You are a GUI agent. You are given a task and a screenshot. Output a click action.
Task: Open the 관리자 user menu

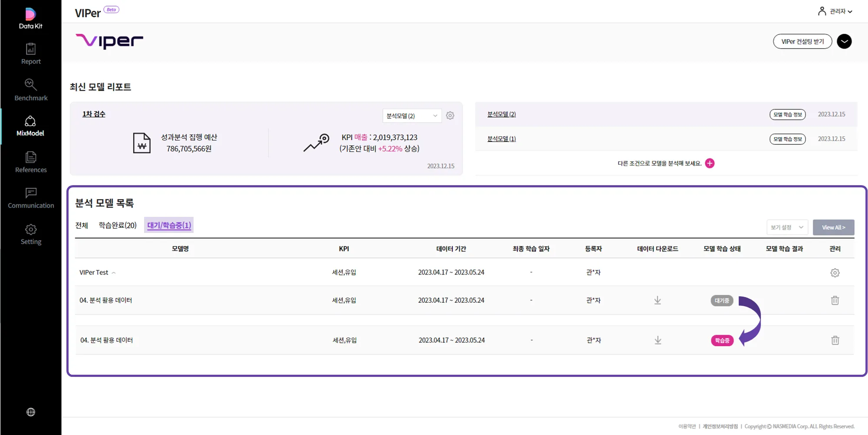835,11
